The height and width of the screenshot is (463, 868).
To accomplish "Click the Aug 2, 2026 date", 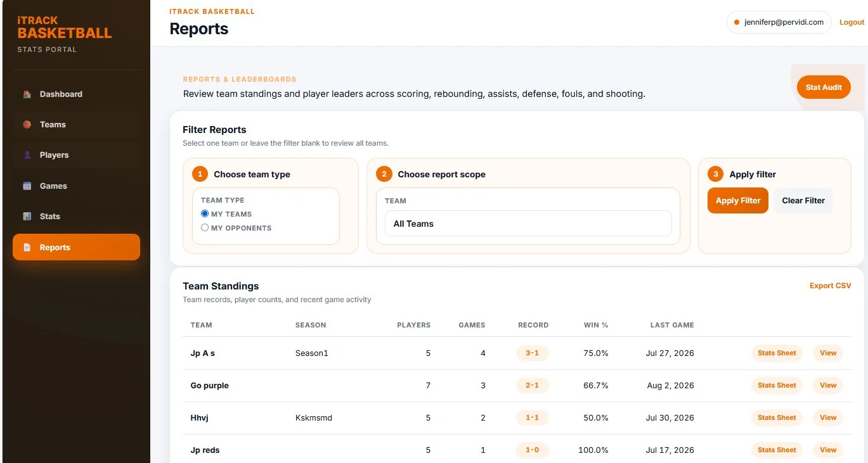I will tap(671, 386).
